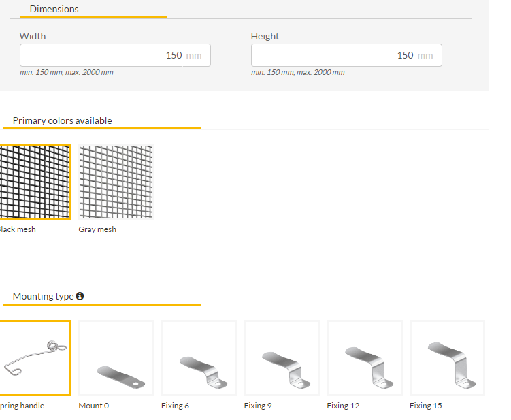
Task: Choose the Mount 0 bracket image
Action: click(x=116, y=357)
